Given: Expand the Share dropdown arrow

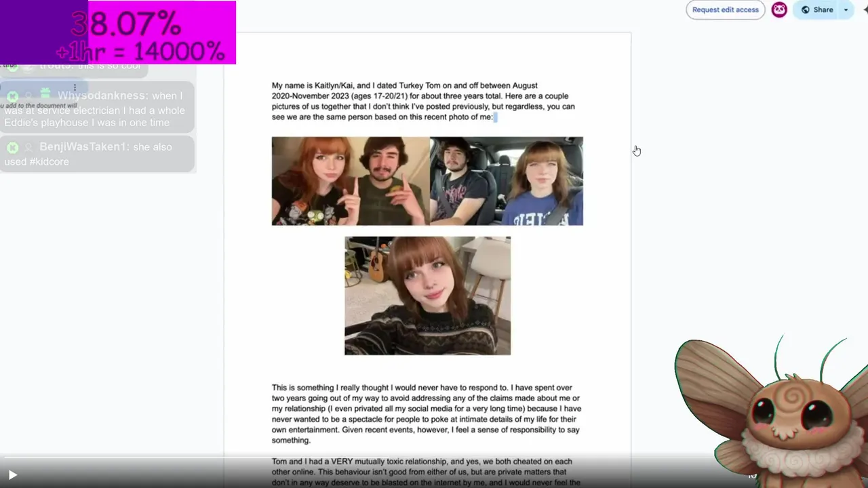Looking at the screenshot, I should pyautogui.click(x=846, y=9).
